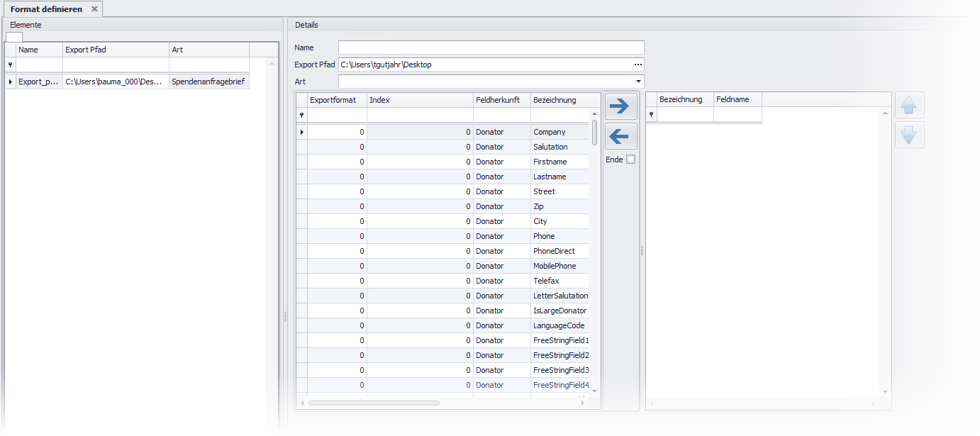This screenshot has width=980, height=436.
Task: Open the Art dropdown
Action: tap(638, 82)
